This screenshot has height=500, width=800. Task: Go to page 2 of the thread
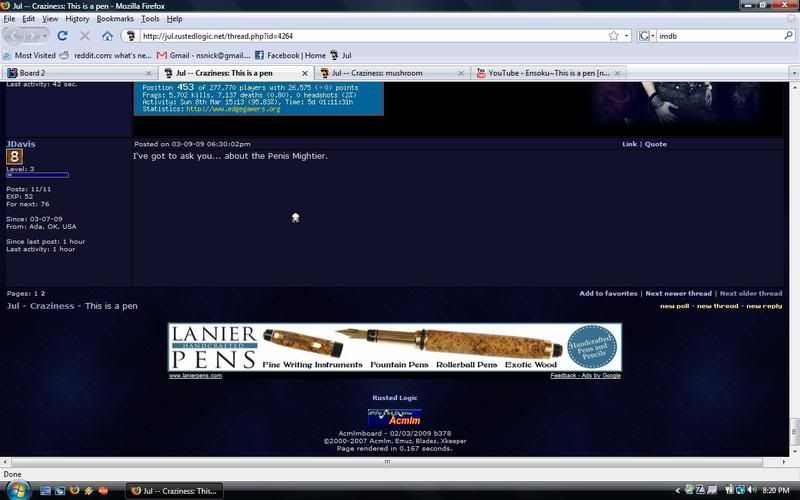43,293
